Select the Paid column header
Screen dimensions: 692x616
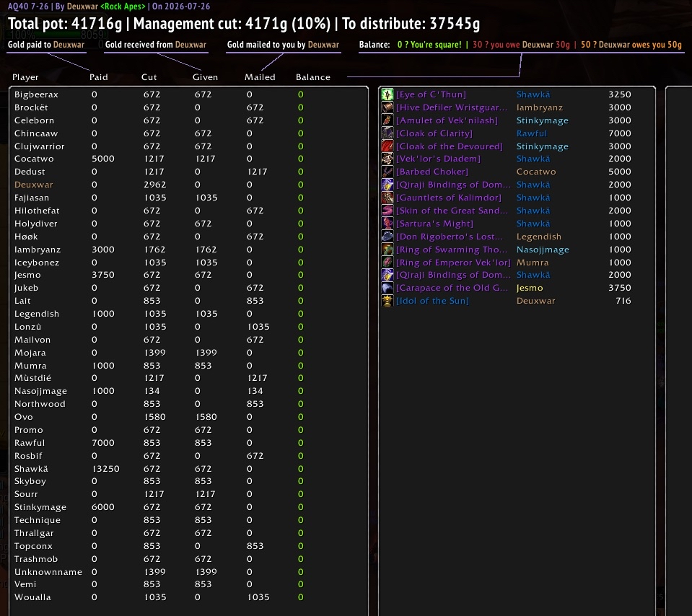pos(98,77)
